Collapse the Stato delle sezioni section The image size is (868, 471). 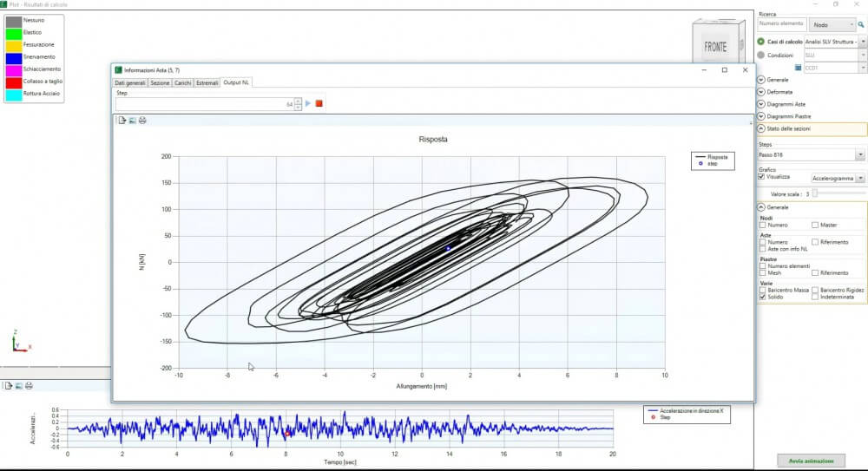[761, 128]
